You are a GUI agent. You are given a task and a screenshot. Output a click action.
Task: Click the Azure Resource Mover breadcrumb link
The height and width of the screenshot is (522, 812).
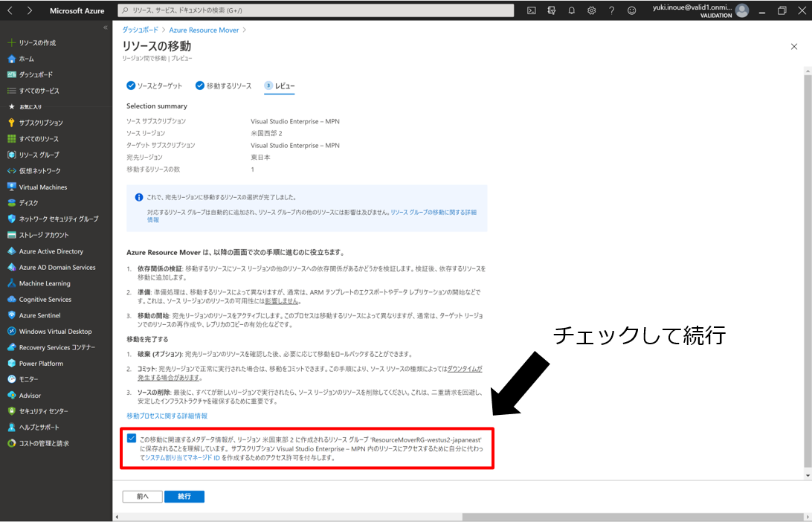(x=204, y=30)
